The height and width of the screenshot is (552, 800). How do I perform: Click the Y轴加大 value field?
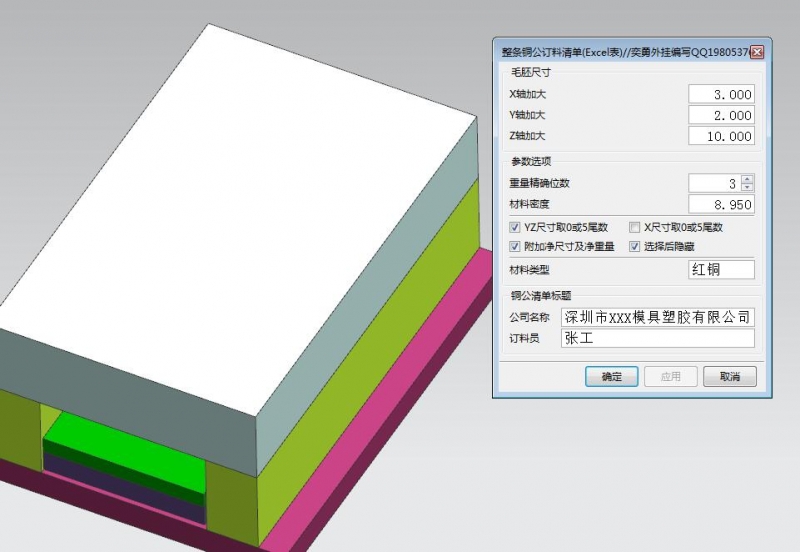pos(720,115)
